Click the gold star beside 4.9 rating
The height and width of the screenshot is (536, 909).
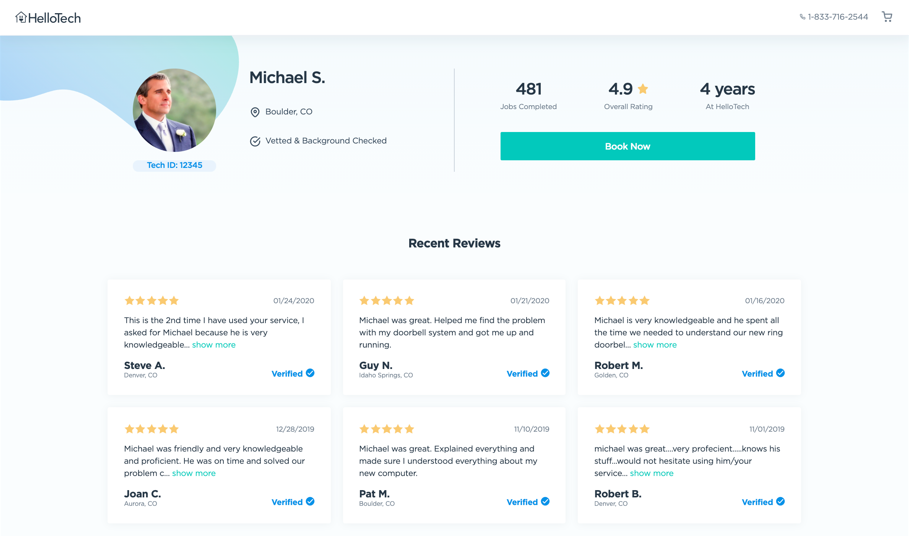[642, 89]
